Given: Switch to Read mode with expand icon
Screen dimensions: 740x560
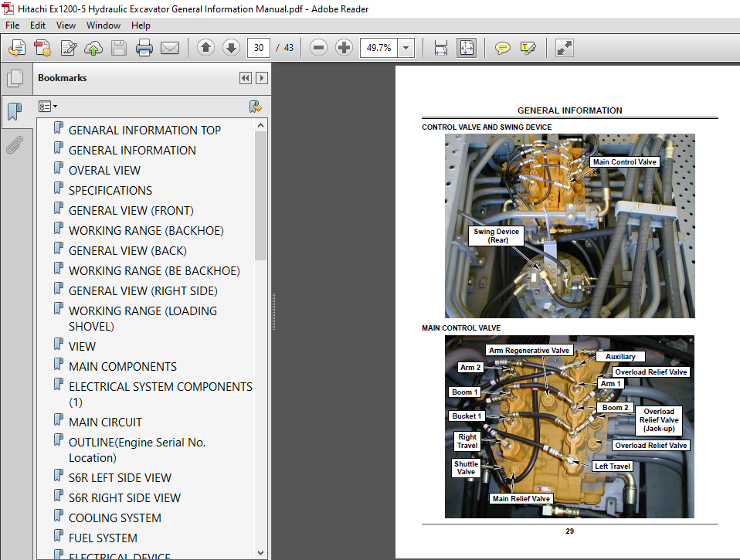Looking at the screenshot, I should [565, 48].
